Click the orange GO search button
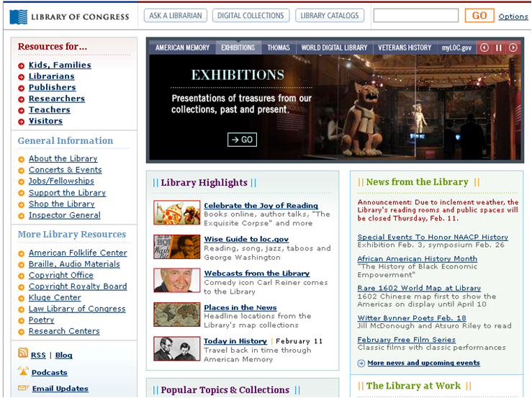 [x=479, y=16]
